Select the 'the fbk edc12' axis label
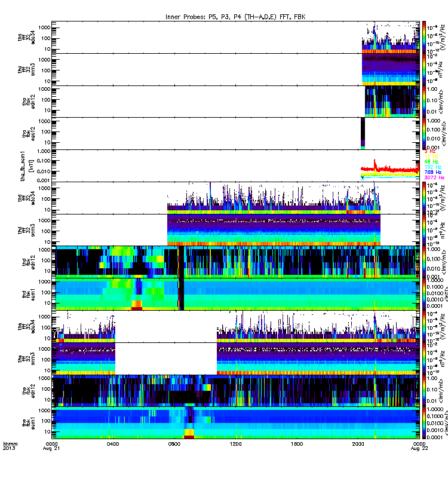Image resolution: width=448 pixels, height=478 pixels. tap(29, 391)
